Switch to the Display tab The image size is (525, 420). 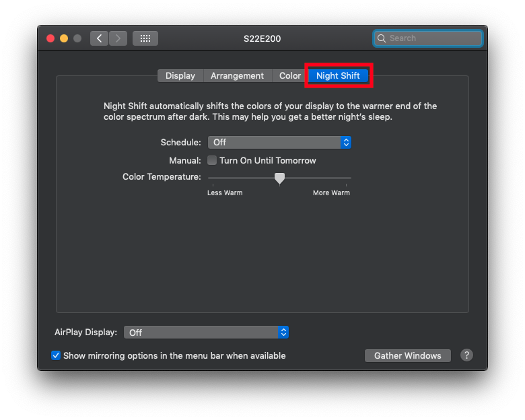tap(180, 76)
